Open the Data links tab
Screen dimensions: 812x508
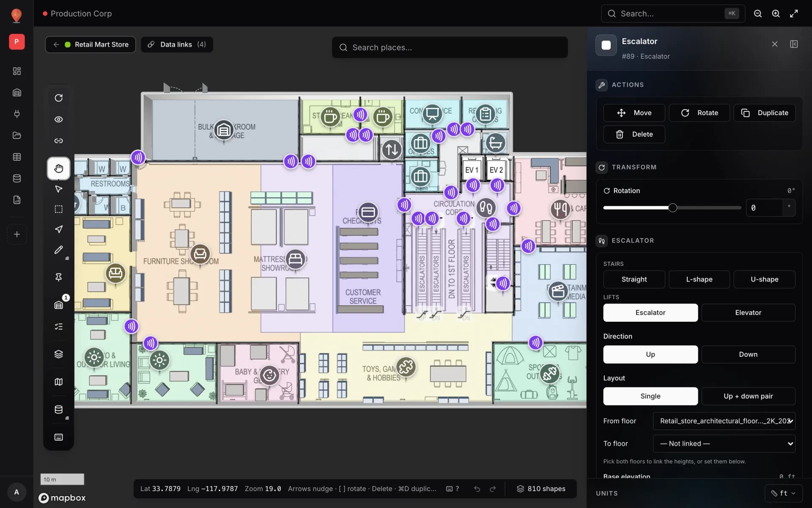[x=177, y=44]
